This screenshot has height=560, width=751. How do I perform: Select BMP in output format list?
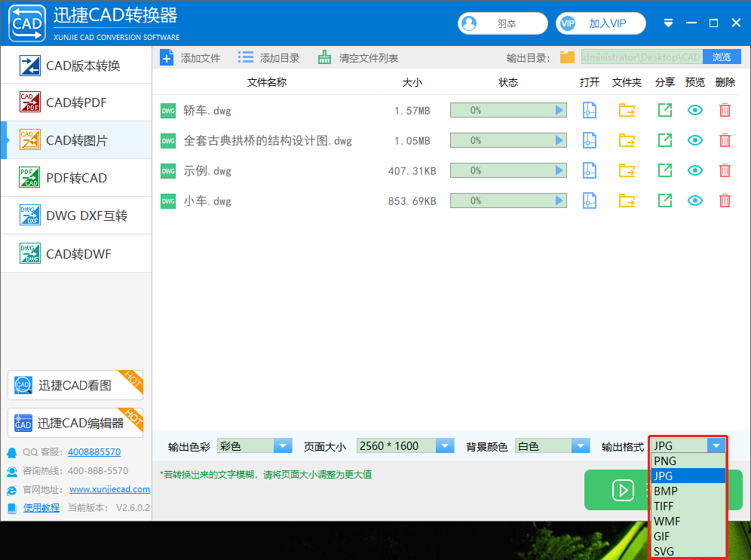[688, 491]
